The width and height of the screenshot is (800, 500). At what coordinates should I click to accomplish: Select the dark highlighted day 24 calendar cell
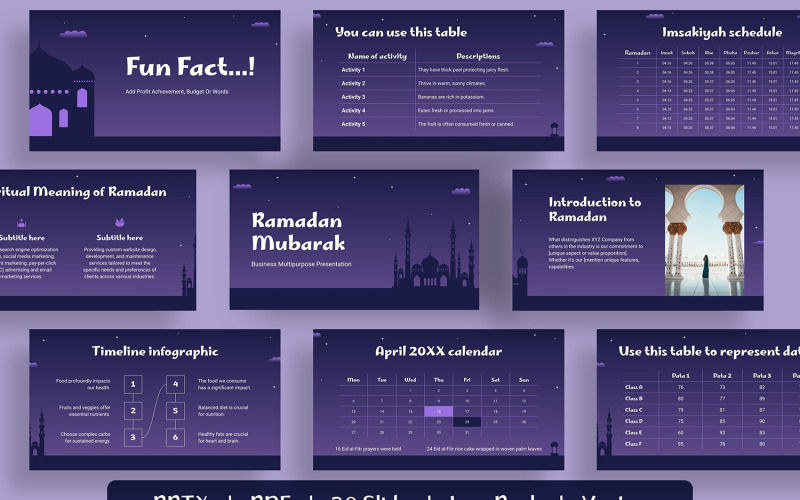point(467,422)
